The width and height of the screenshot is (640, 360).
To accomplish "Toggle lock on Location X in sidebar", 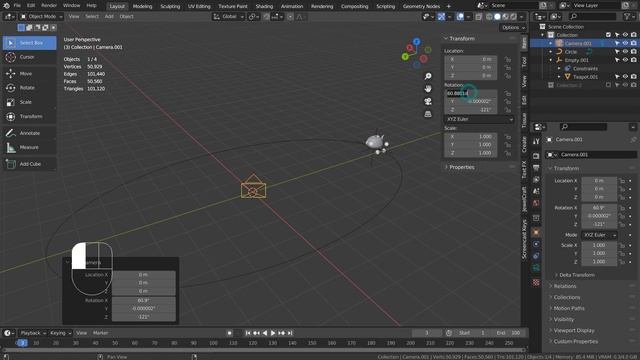I will [507, 59].
